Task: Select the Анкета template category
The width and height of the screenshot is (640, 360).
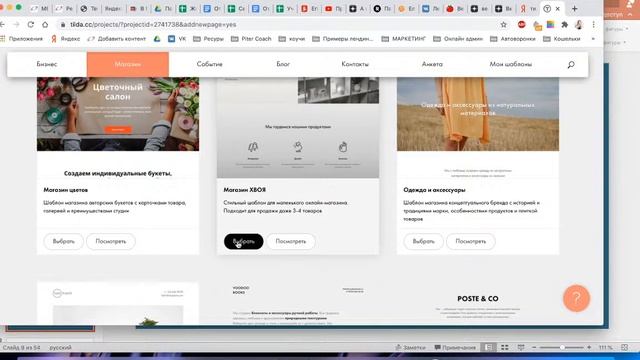Action: coord(432,64)
